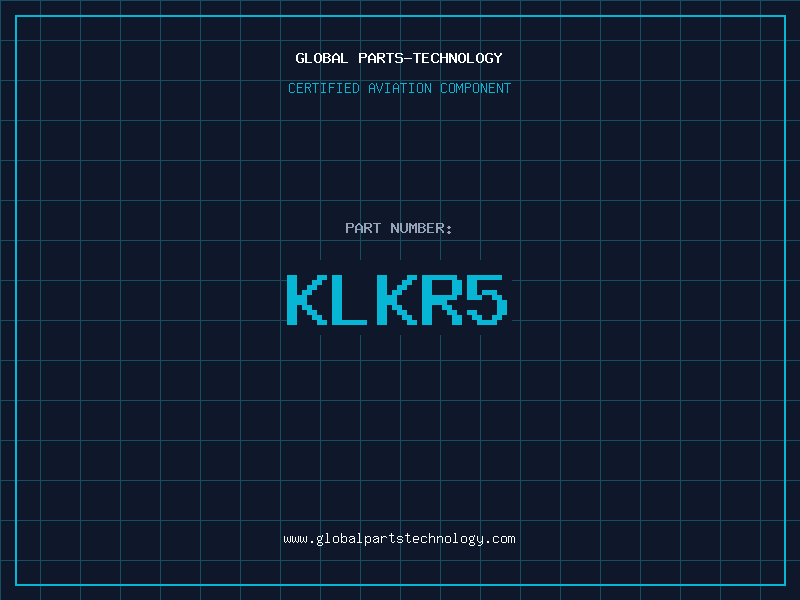The image size is (800, 600).
Task: Click the digit 5 in KLKR5
Action: [x=488, y=300]
